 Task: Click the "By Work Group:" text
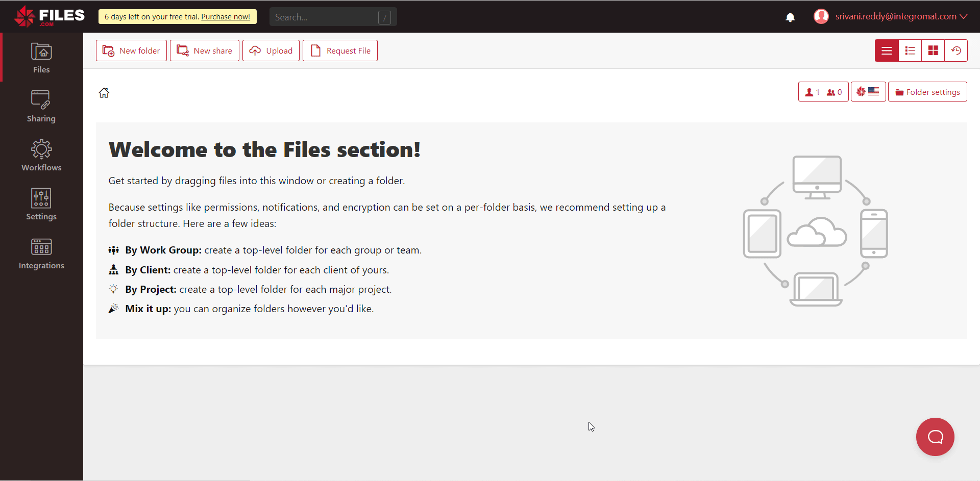[163, 250]
